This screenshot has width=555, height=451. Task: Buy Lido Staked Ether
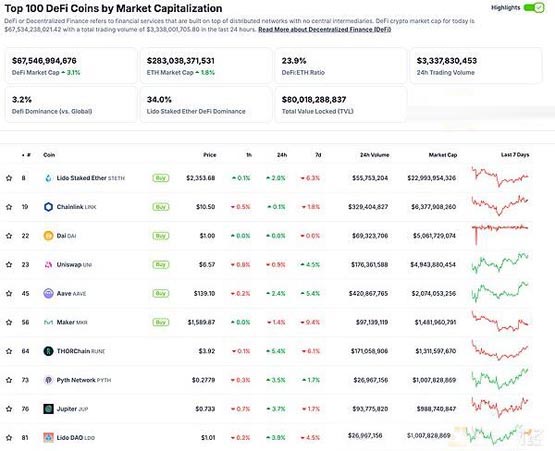pos(161,178)
